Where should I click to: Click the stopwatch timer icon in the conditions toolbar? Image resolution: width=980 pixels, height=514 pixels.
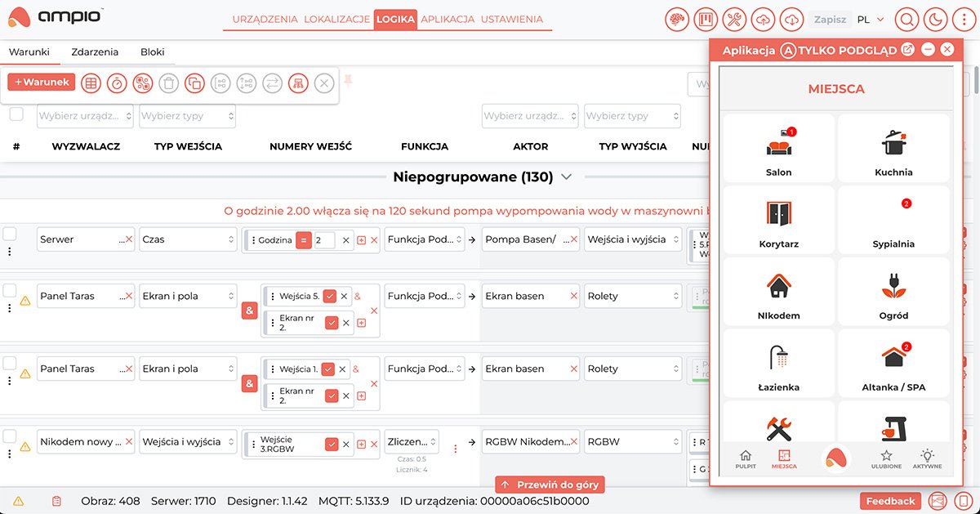tap(117, 83)
